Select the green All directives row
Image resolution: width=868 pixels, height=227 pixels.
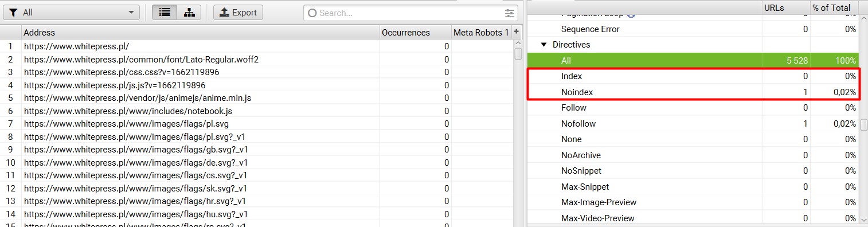tap(693, 60)
